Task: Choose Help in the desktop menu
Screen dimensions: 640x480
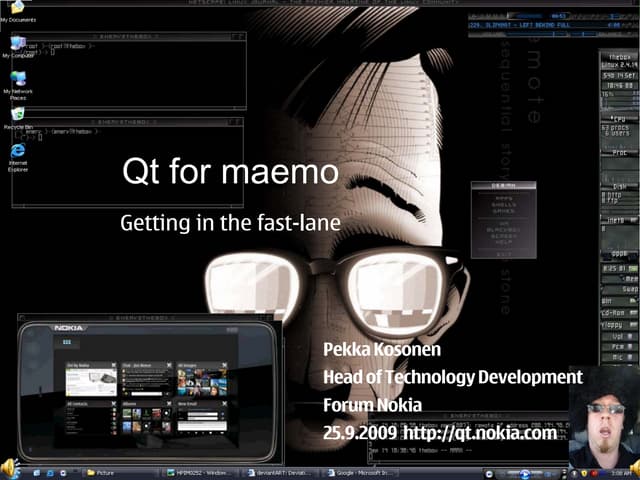Action: pyautogui.click(x=503, y=240)
